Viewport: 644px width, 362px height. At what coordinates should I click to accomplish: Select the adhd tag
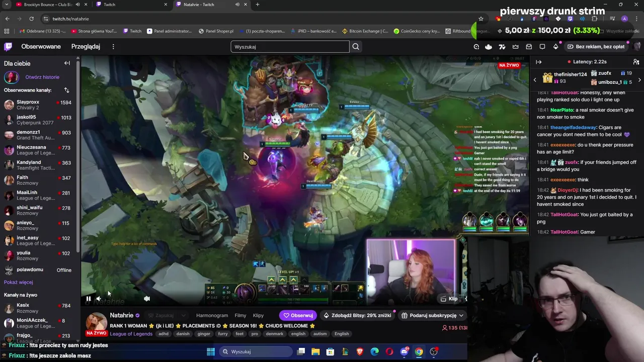tap(164, 334)
